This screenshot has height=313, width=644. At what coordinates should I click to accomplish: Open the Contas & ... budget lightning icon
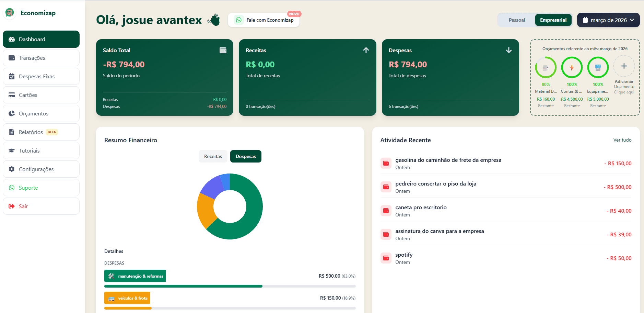coord(572,67)
